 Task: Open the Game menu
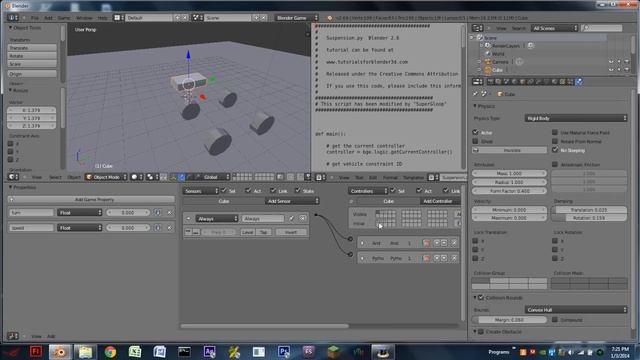point(64,18)
